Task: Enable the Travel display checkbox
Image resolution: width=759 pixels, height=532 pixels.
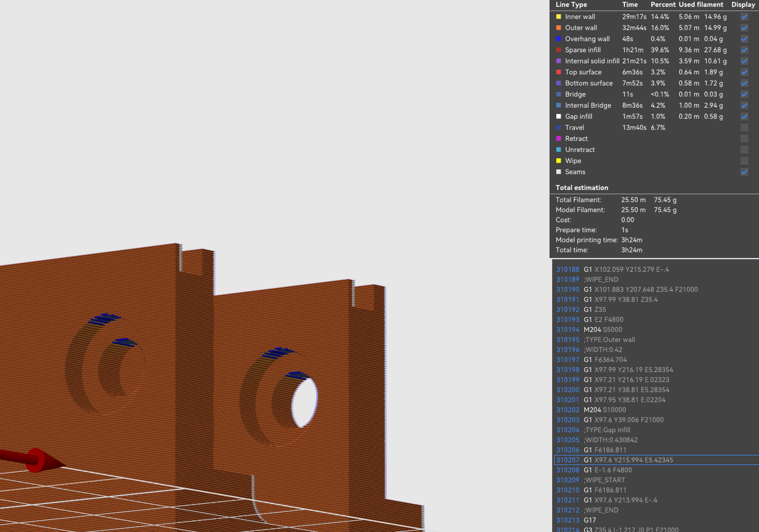Action: pos(744,128)
